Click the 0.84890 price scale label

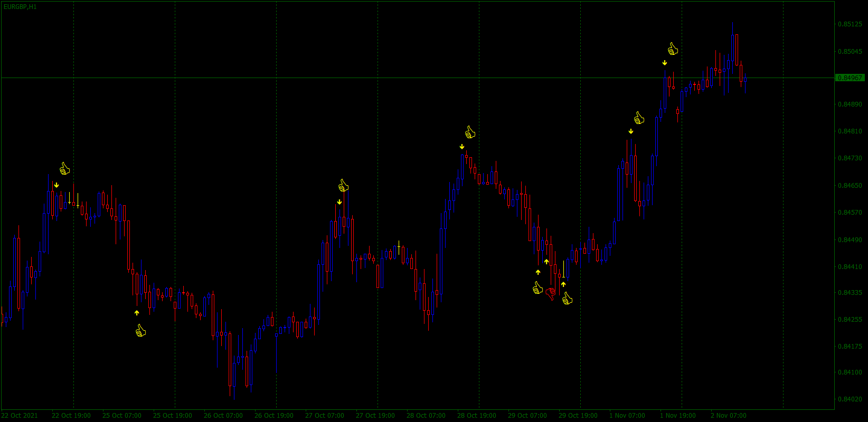coord(850,104)
